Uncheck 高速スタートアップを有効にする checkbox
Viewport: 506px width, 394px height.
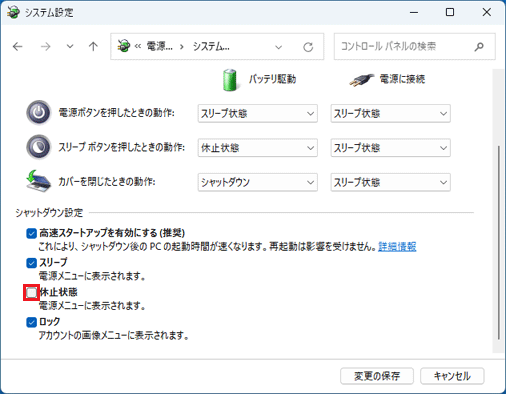[31, 233]
